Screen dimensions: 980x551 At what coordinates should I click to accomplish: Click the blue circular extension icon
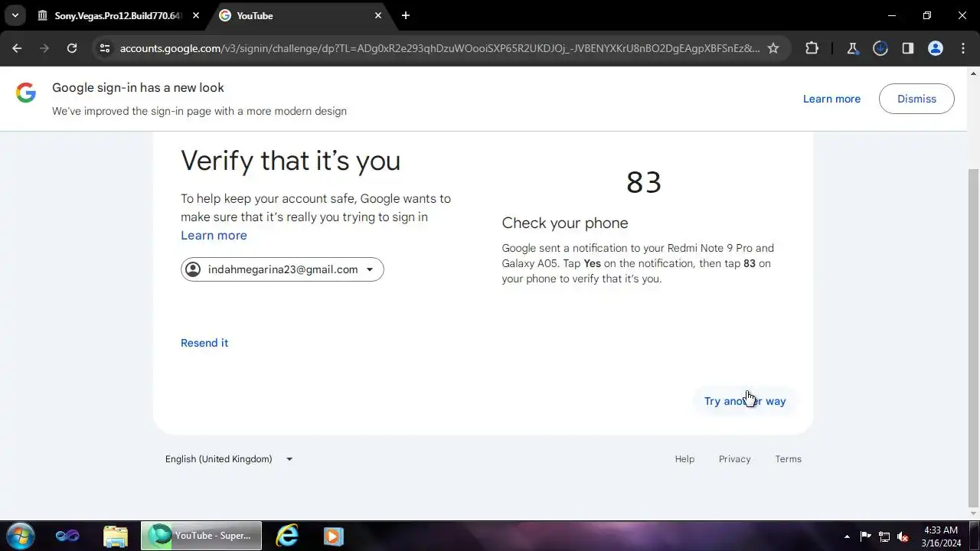[x=880, y=48]
